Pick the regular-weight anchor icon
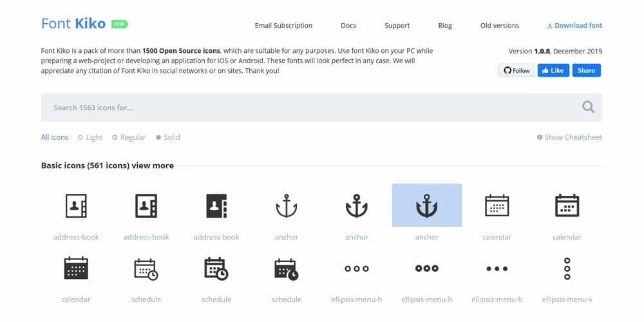 click(357, 206)
